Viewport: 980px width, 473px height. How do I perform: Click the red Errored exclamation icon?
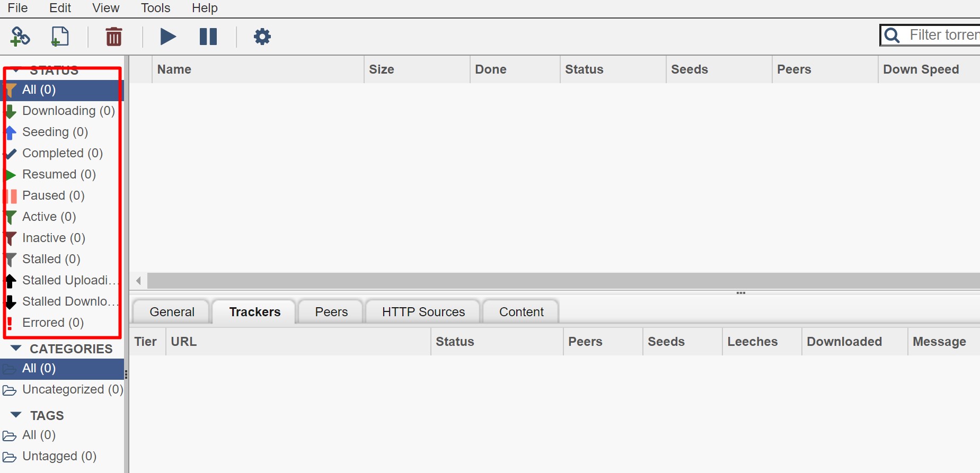10,324
